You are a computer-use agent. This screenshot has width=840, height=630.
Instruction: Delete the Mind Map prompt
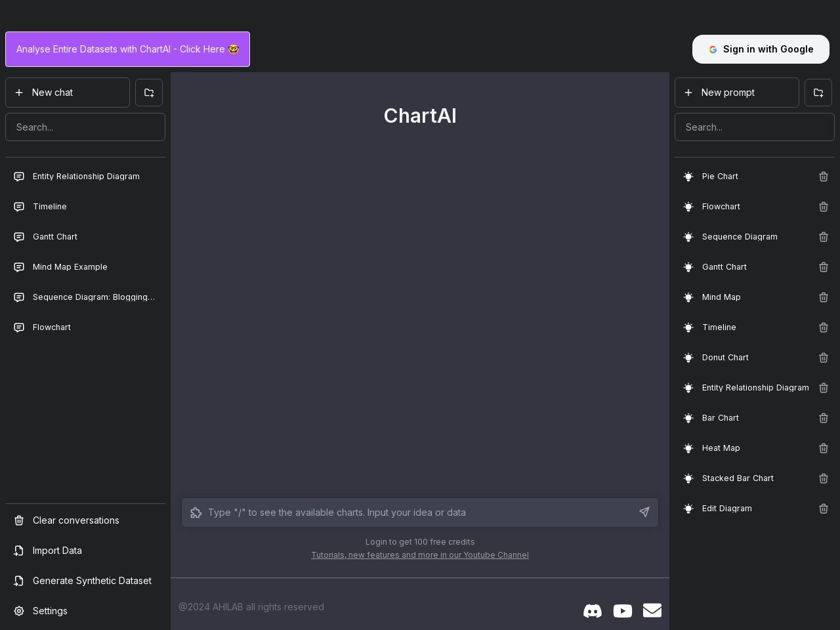pos(824,297)
